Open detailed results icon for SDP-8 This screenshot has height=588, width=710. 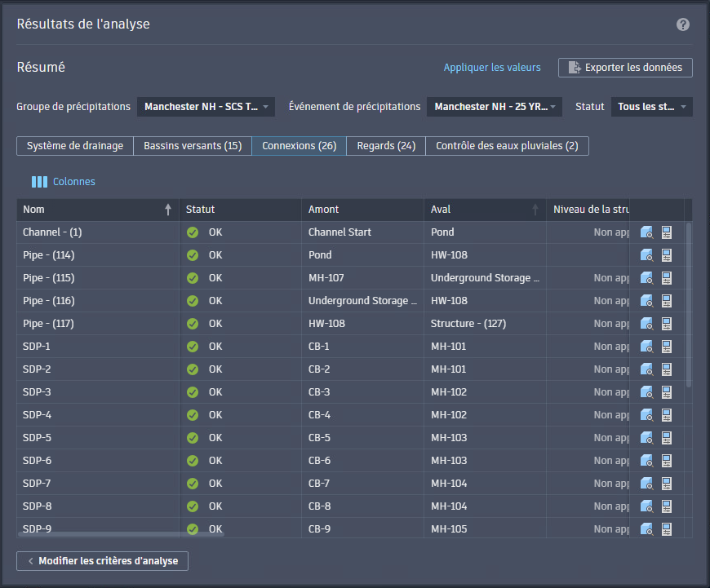tap(667, 506)
